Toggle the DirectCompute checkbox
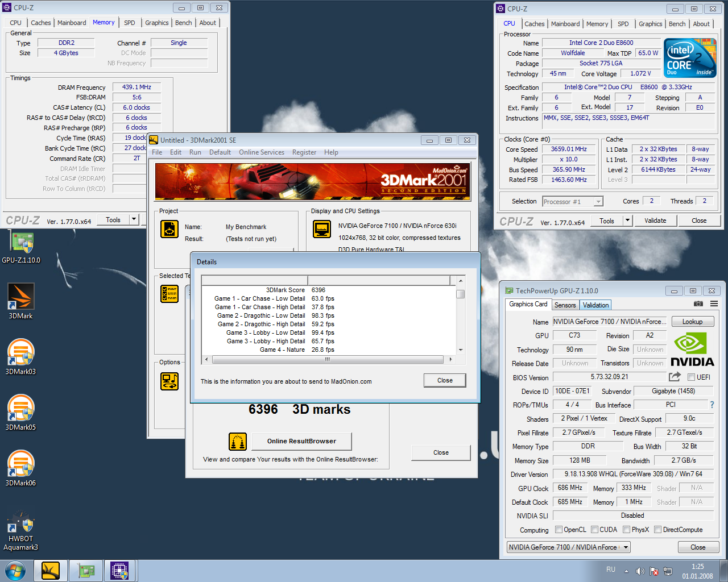The height and width of the screenshot is (582, 728). (657, 529)
